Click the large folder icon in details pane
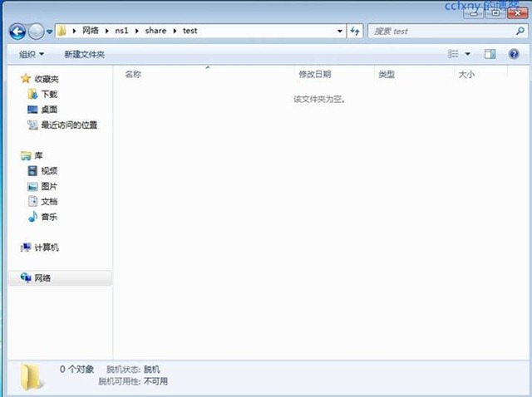This screenshot has width=532, height=397. point(32,376)
